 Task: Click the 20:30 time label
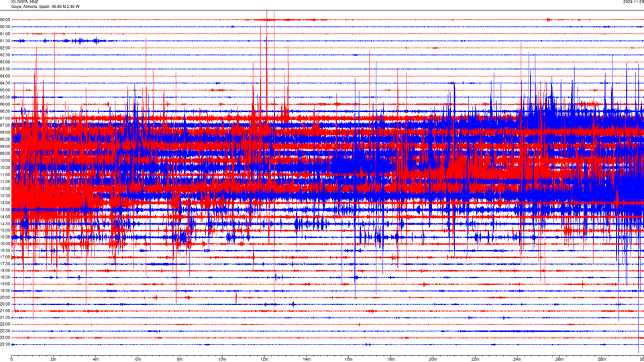5,304
